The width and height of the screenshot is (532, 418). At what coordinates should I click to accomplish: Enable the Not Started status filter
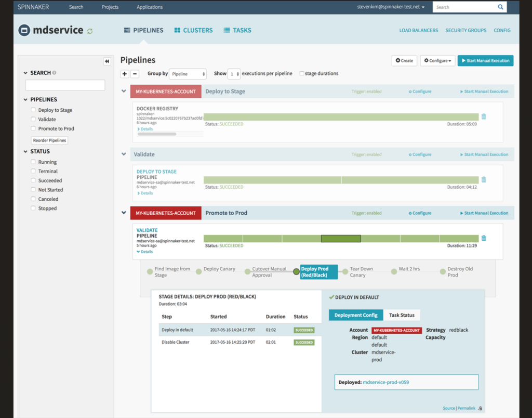pyautogui.click(x=33, y=189)
